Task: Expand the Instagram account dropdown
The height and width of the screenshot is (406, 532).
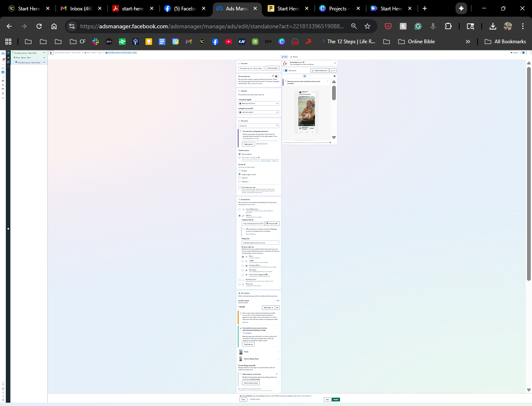Action: pyautogui.click(x=258, y=112)
